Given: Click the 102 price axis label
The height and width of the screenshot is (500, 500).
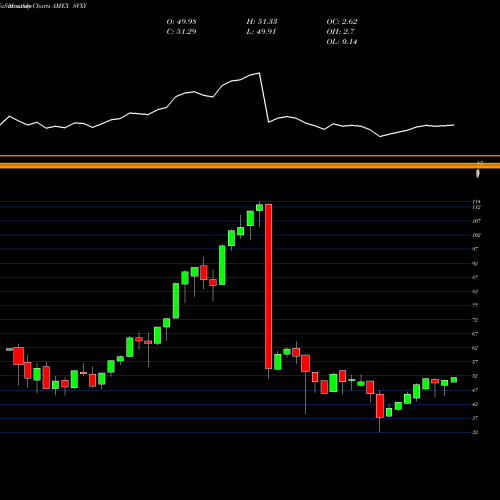Looking at the screenshot, I should pos(476,235).
